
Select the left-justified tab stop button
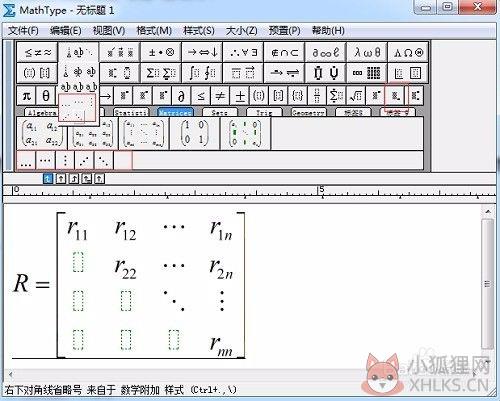click(48, 179)
